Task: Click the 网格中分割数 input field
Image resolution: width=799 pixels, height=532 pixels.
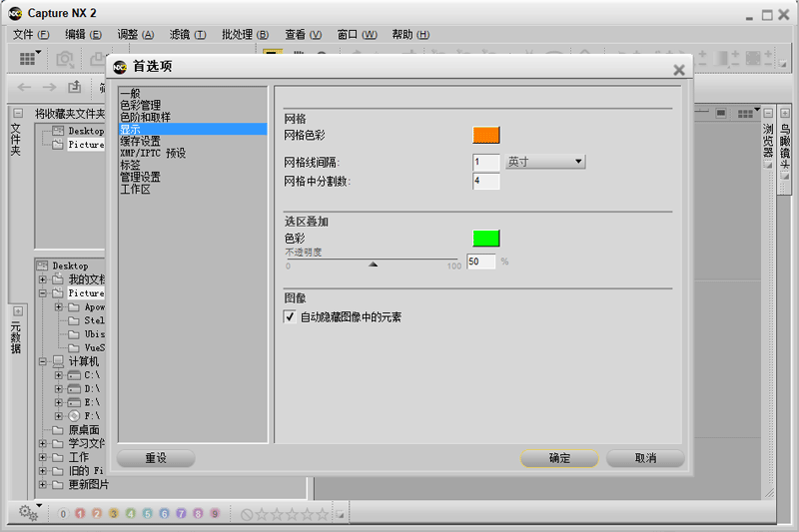Action: [486, 181]
